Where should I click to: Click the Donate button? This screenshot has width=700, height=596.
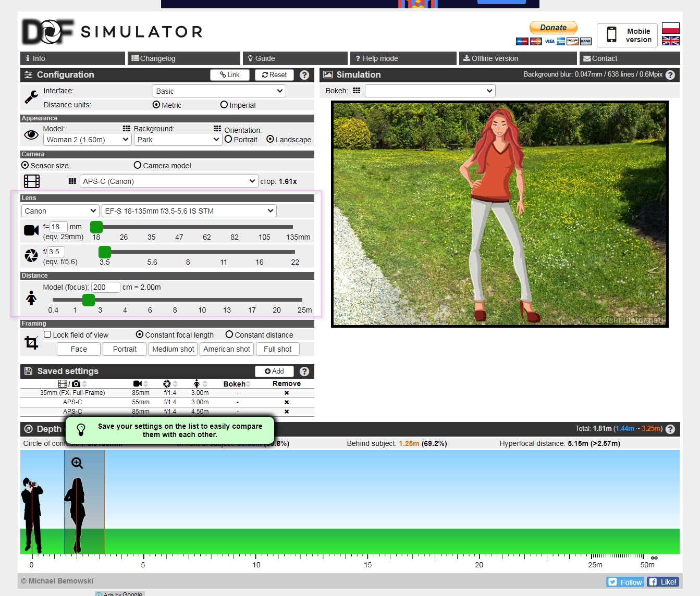click(x=554, y=28)
